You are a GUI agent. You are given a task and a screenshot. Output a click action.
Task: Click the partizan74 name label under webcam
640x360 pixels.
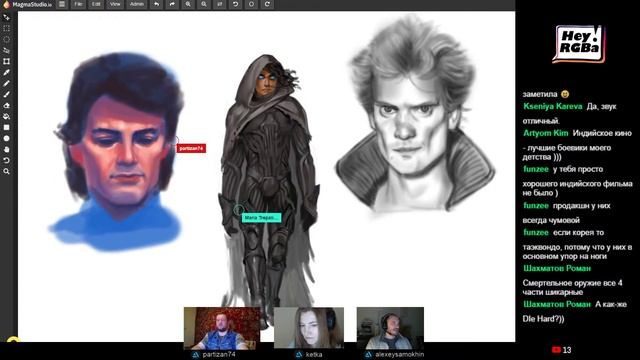click(219, 354)
